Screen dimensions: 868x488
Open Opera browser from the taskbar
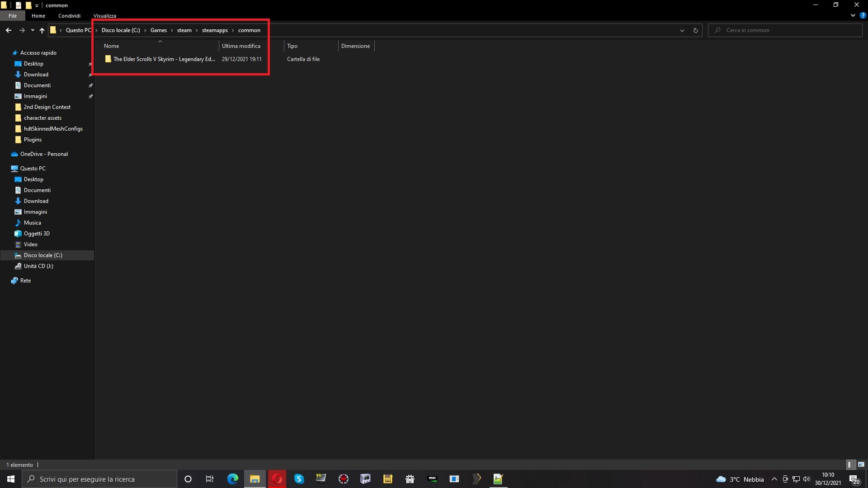click(277, 479)
